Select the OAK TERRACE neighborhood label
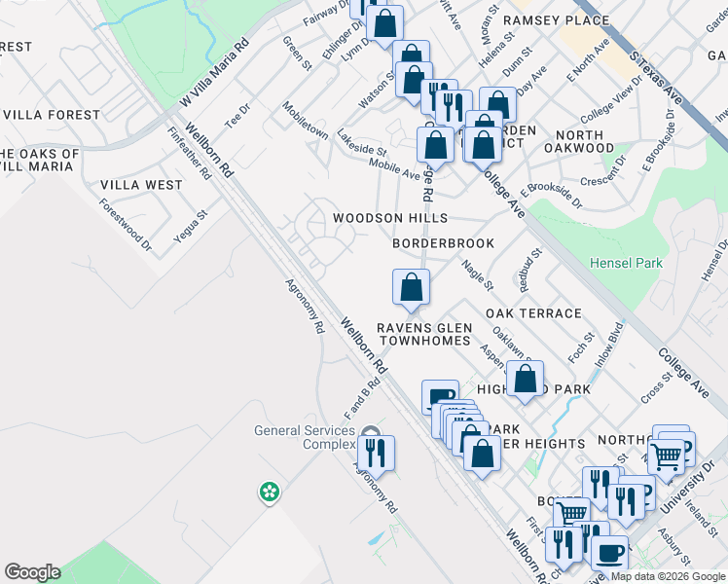728x584 pixels. point(533,313)
